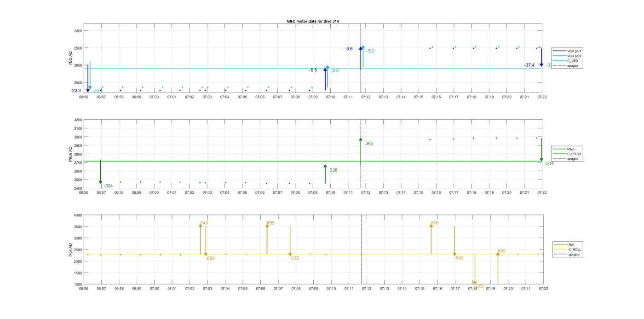
Task: Click the "-5.6" dark blue annotation
Action: pos(349,49)
